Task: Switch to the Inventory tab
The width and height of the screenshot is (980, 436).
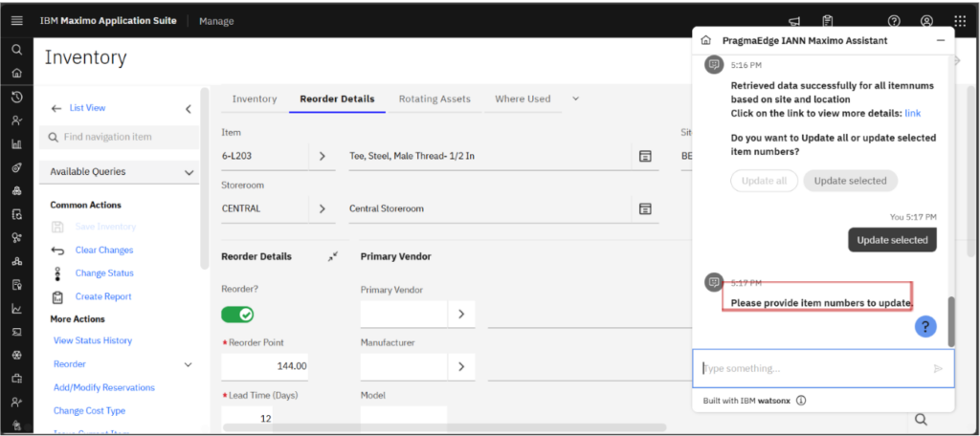Action: coord(255,98)
